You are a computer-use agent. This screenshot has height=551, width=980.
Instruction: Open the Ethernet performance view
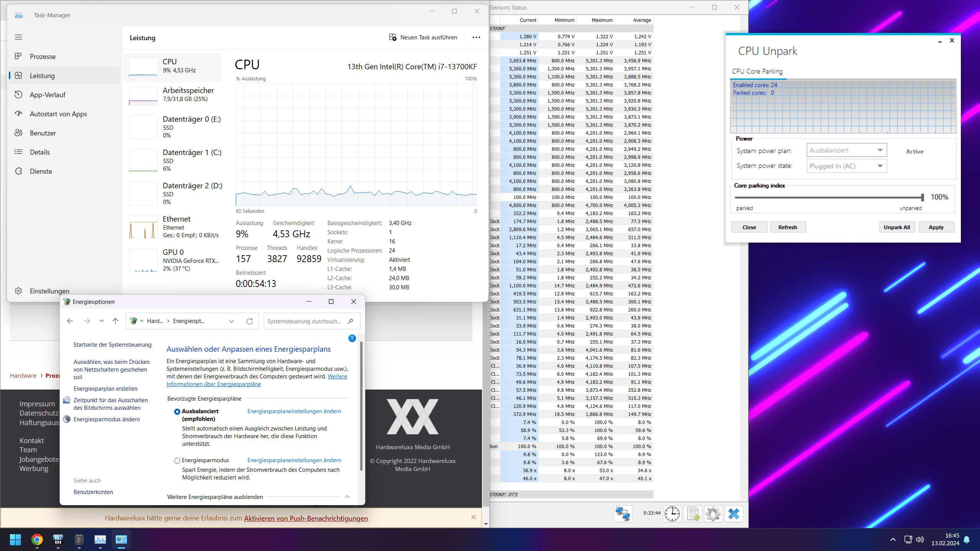click(x=173, y=227)
